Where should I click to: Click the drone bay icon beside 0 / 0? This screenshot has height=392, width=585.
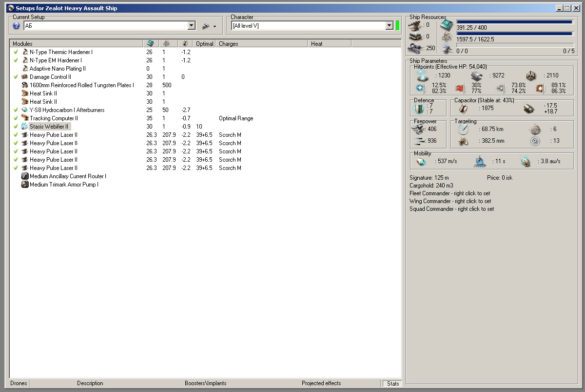tap(447, 49)
